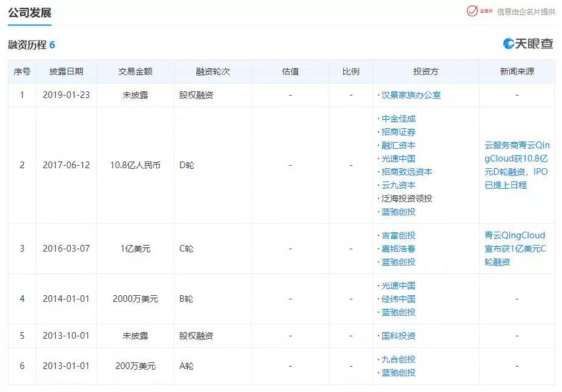Screen dimensions: 562x392
Task: Open 蓝驰创投 link in A轮 row
Action: pos(398,373)
